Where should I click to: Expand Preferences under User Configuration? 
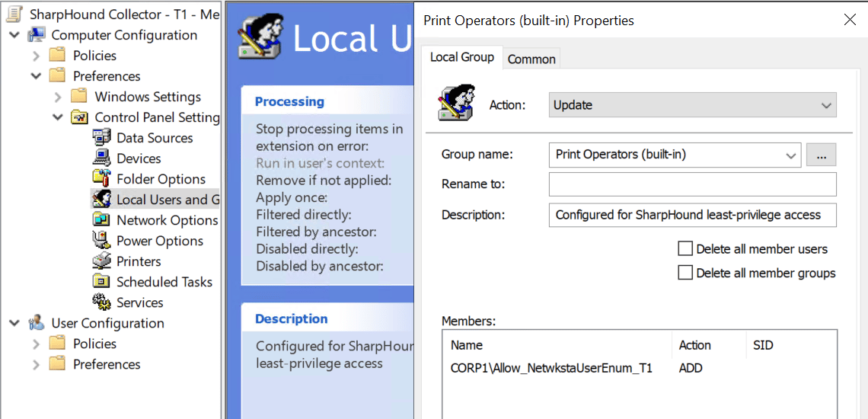(x=37, y=364)
